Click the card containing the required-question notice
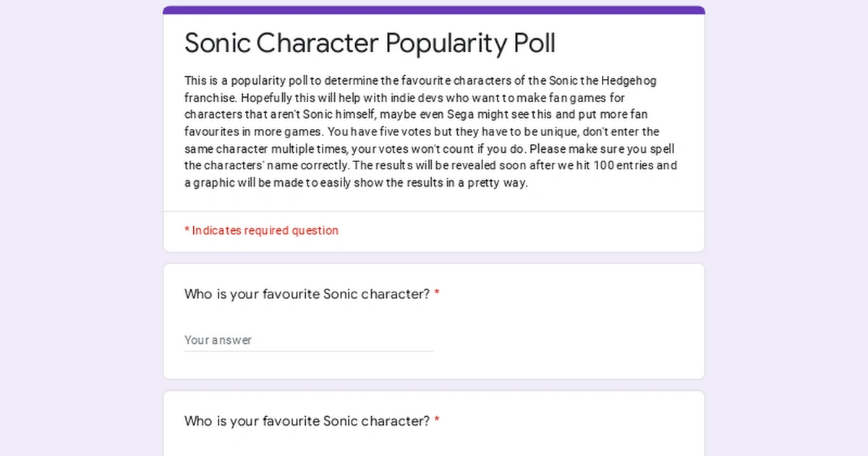The image size is (868, 456). click(x=434, y=230)
